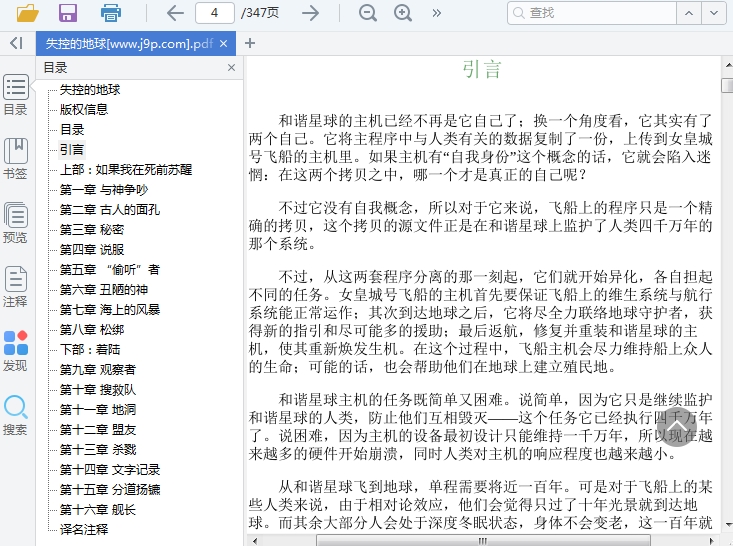Go to 第十一章 地洞

[x=97, y=410]
